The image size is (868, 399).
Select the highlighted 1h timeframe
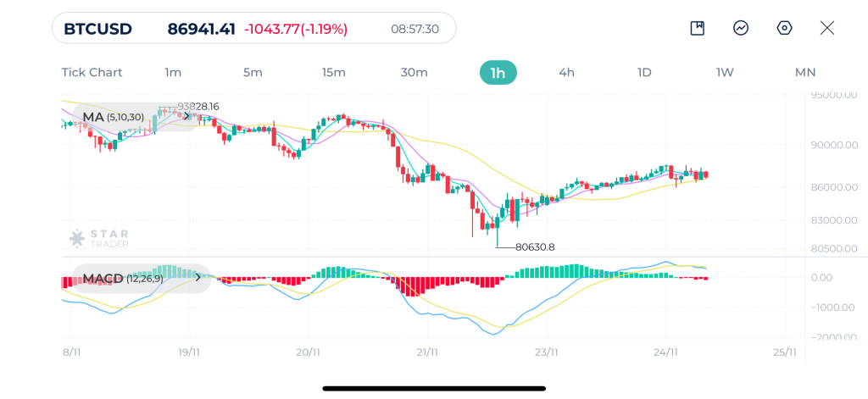click(498, 73)
